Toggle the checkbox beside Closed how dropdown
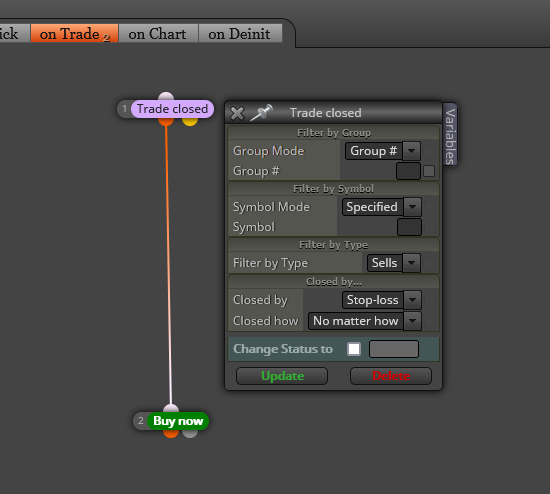The image size is (550, 494). [x=430, y=321]
